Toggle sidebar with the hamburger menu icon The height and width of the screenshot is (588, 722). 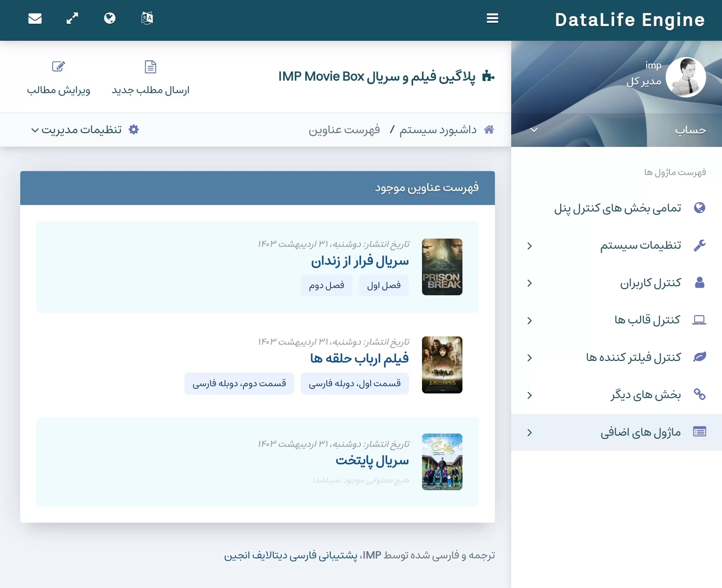[492, 18]
